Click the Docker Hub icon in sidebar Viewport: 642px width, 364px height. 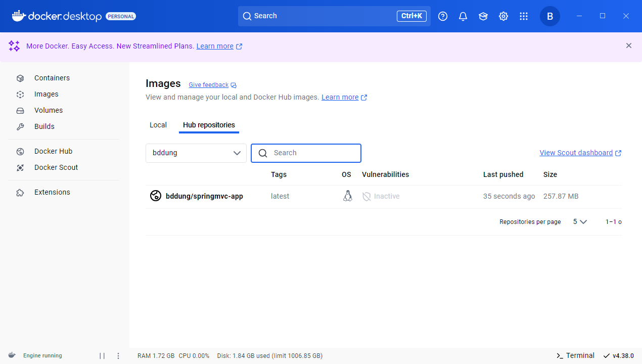[20, 151]
